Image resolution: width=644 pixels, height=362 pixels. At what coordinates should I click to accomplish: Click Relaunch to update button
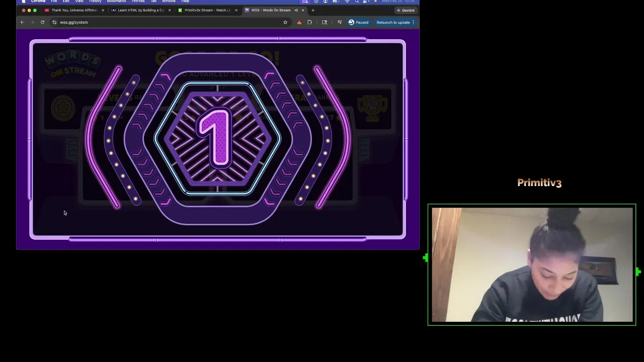395,22
